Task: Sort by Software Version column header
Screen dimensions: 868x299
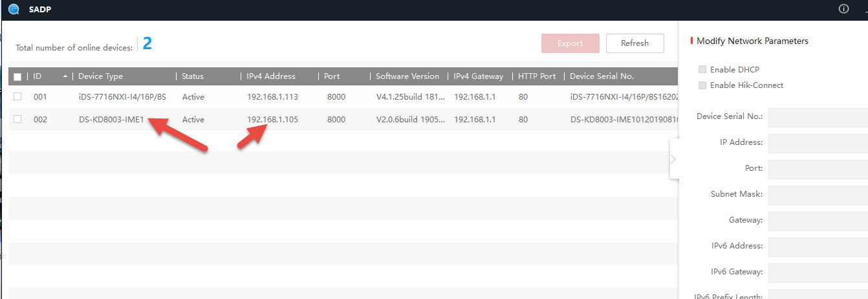Action: pyautogui.click(x=407, y=76)
